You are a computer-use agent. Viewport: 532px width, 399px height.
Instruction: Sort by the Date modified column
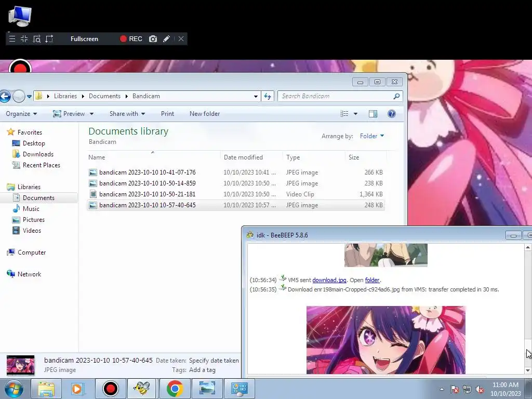point(251,157)
